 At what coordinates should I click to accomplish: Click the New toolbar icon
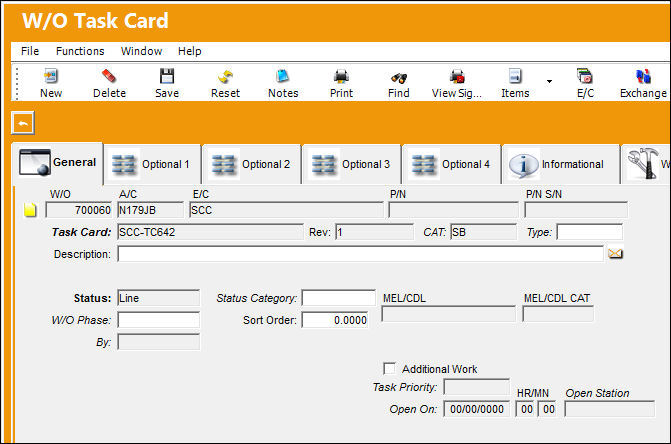[51, 77]
